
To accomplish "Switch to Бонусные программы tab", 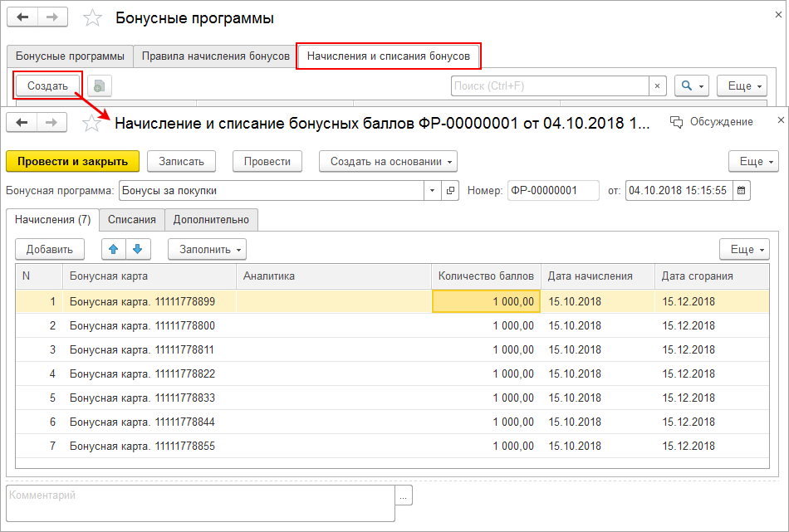I will pos(70,56).
